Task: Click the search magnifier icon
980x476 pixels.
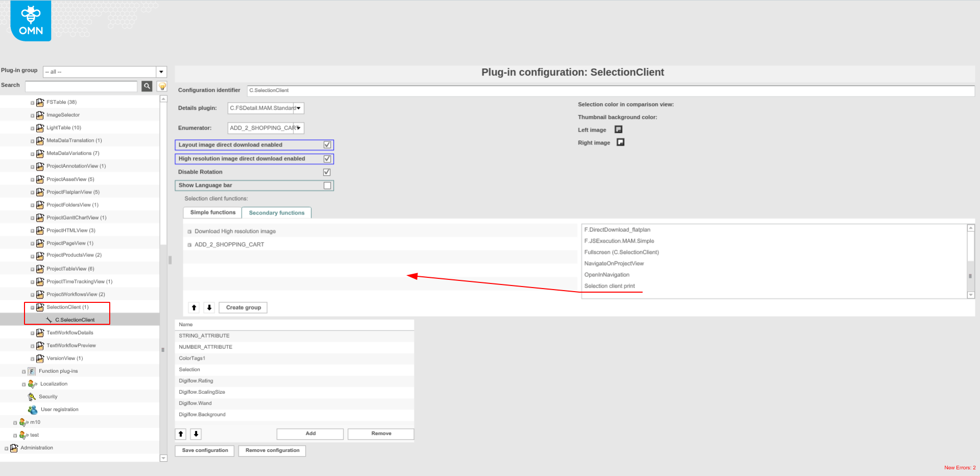Action: click(147, 86)
